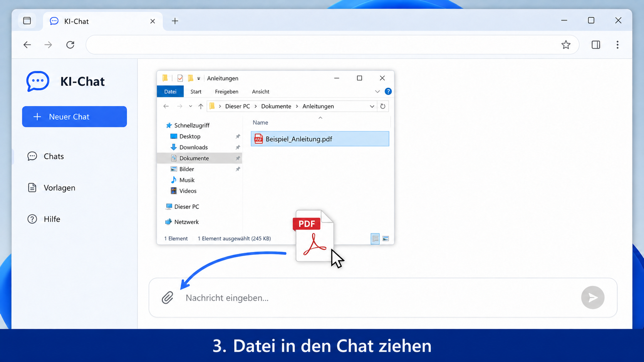Click the pin icon next to Bilder
Viewport: 644px width, 362px height.
(238, 169)
